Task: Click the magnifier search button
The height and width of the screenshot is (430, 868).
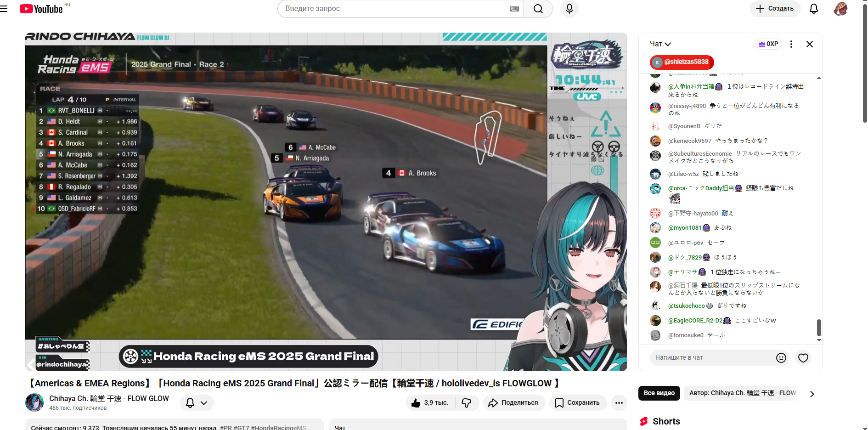Action: coord(538,9)
